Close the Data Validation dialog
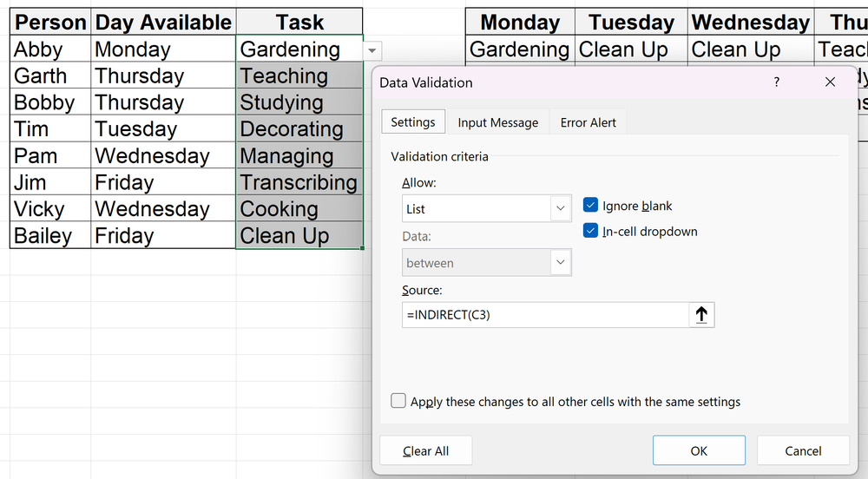 tap(830, 82)
